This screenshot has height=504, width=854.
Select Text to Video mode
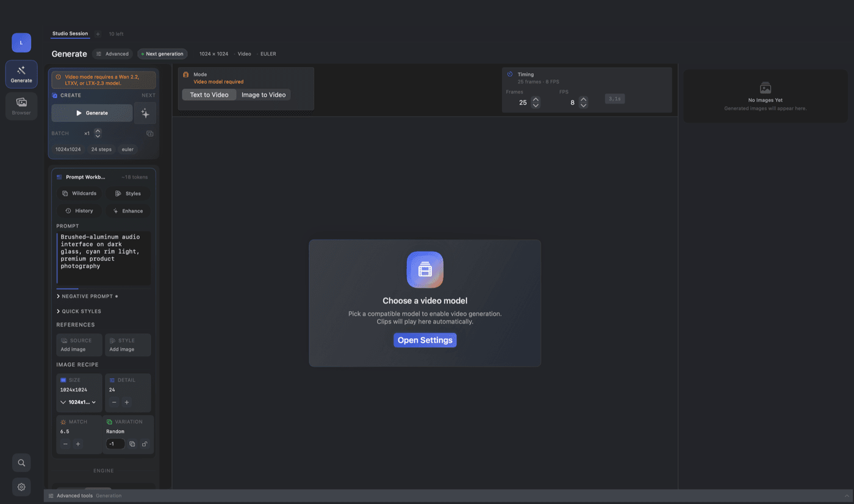[209, 95]
